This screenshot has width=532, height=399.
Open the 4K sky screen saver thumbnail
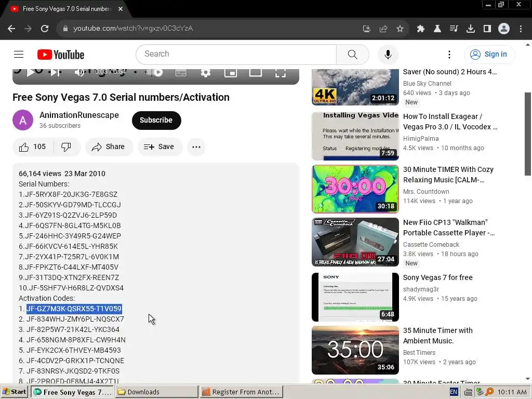pos(355,87)
